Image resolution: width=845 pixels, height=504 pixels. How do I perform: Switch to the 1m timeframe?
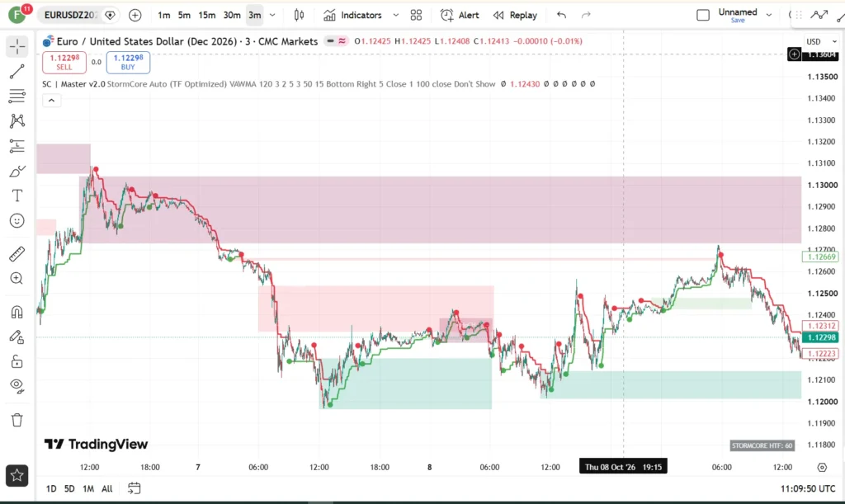164,15
